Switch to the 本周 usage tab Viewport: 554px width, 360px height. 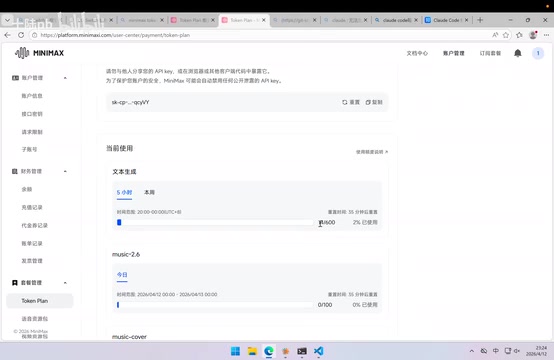(x=149, y=193)
